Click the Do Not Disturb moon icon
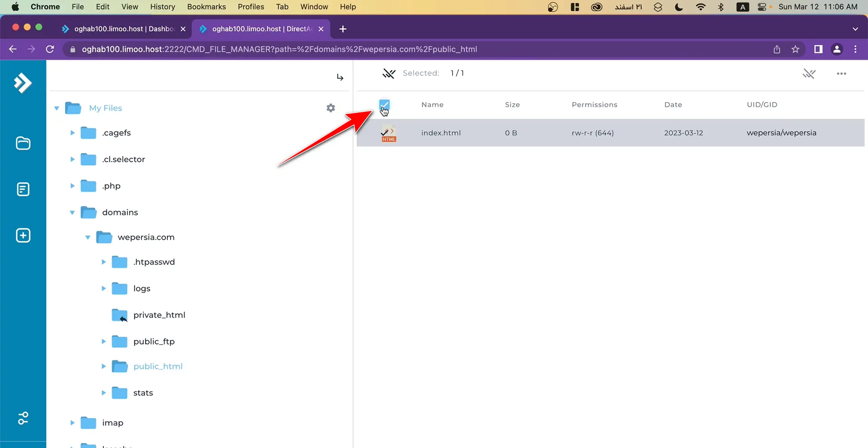 [679, 7]
